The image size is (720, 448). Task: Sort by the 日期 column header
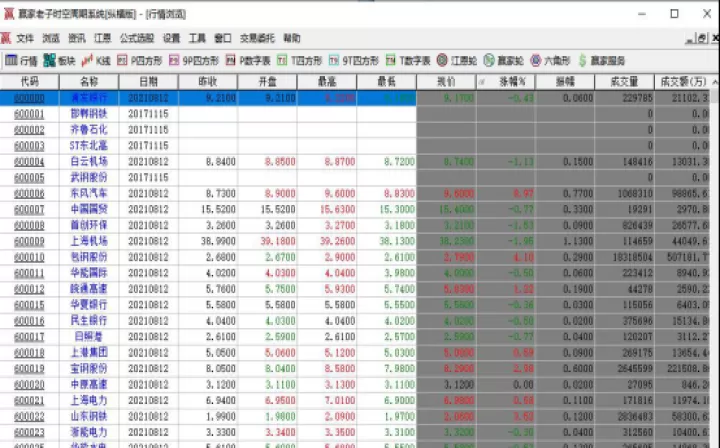pos(148,82)
